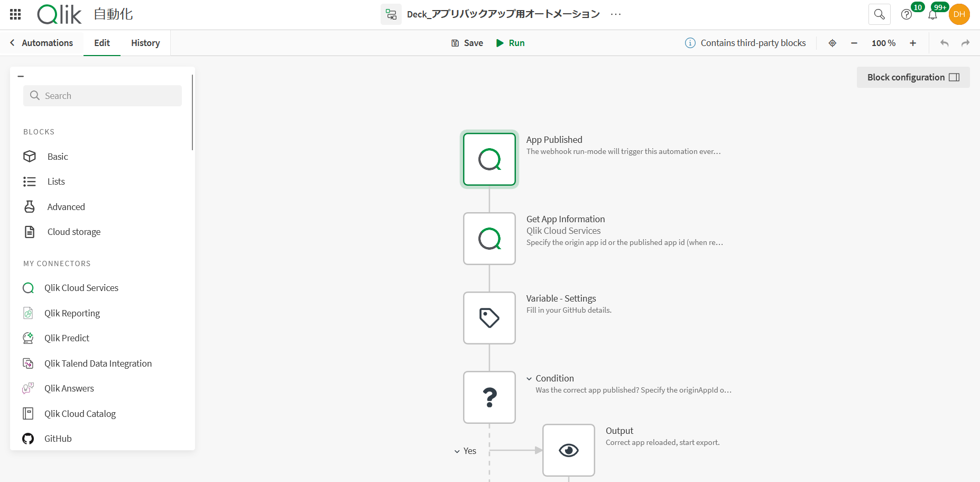This screenshot has height=482, width=980.
Task: Select the Qlik Cloud Services connector
Action: click(81, 287)
